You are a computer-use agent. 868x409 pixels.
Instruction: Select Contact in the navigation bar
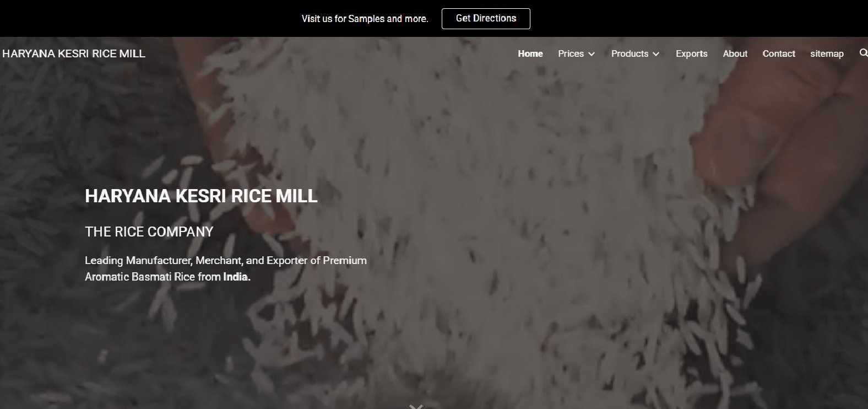[779, 53]
